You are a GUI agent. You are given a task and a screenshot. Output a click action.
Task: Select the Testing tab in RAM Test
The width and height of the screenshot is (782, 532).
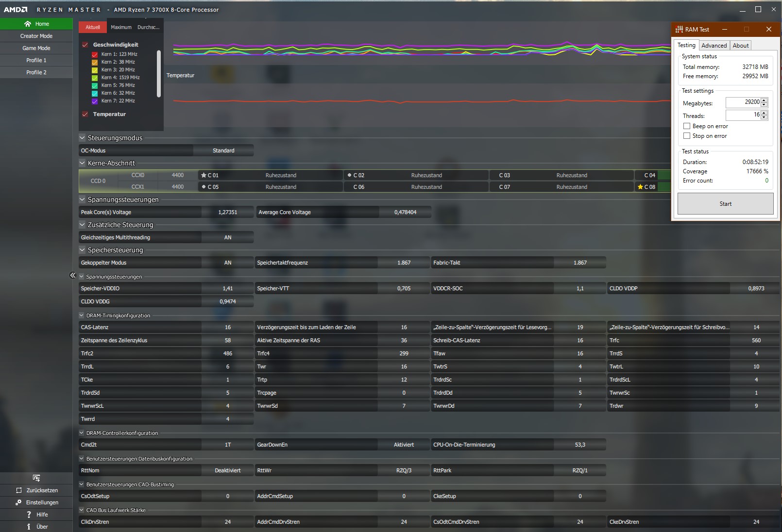click(686, 45)
